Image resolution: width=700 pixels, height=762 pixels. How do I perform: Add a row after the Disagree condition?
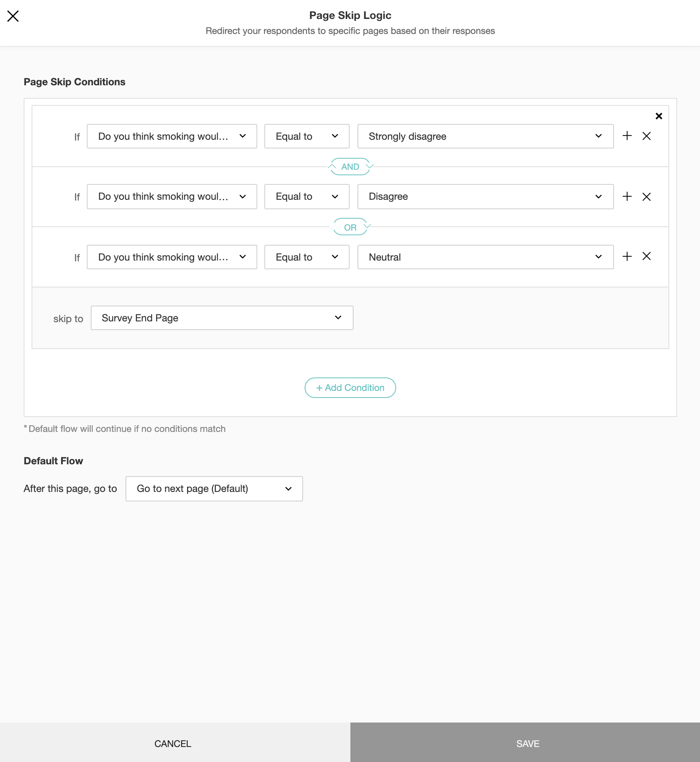click(x=627, y=197)
